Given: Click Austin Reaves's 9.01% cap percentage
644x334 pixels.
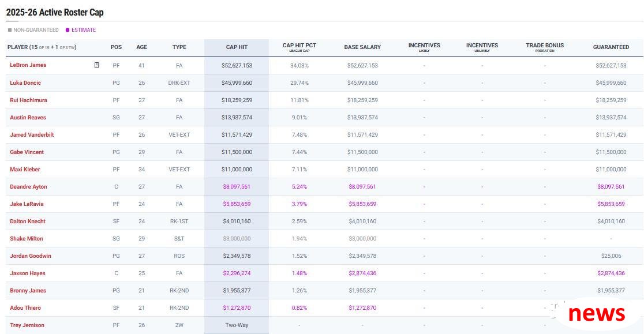Looking at the screenshot, I should pos(299,117).
